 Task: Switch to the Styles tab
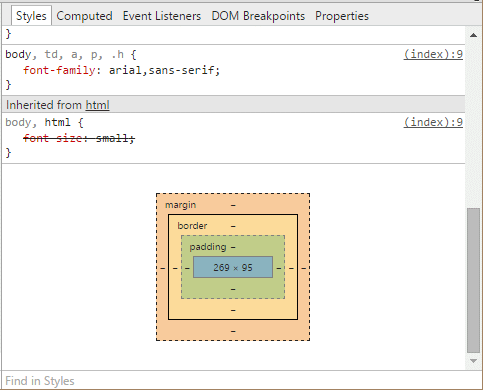pyautogui.click(x=31, y=16)
